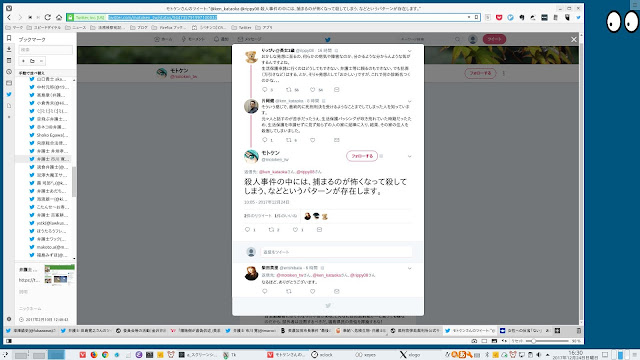The image size is (640, 360).
Task: Retweet the セトケン main tweet
Action: [271, 230]
